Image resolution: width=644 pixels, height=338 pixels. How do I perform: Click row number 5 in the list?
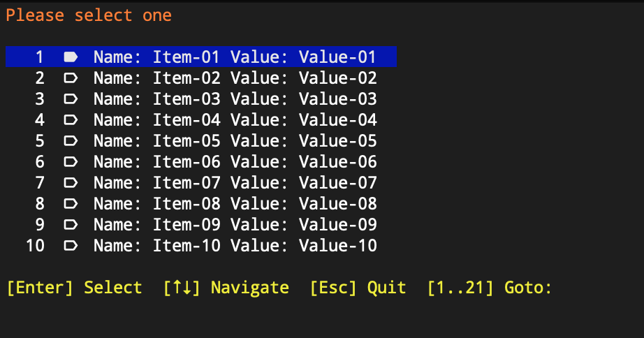coord(39,141)
